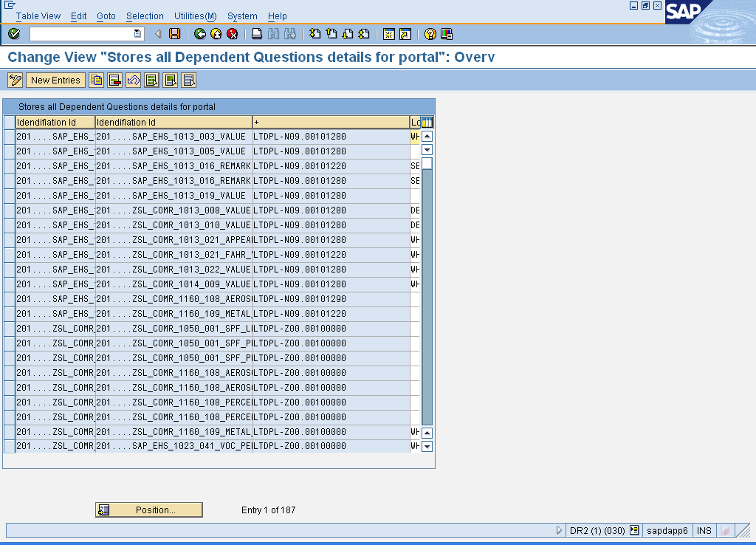This screenshot has height=545, width=756.
Task: Click the Undo Change icon
Action: tap(133, 80)
